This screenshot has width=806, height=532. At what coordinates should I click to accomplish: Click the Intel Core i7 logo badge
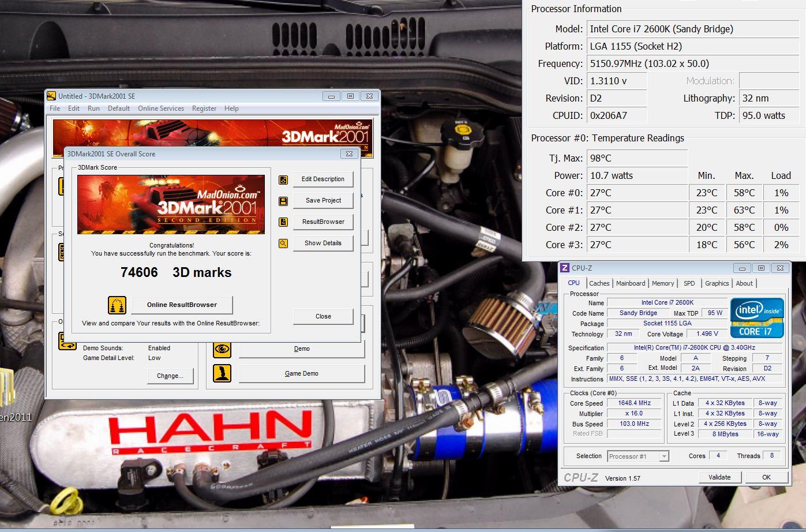click(757, 318)
